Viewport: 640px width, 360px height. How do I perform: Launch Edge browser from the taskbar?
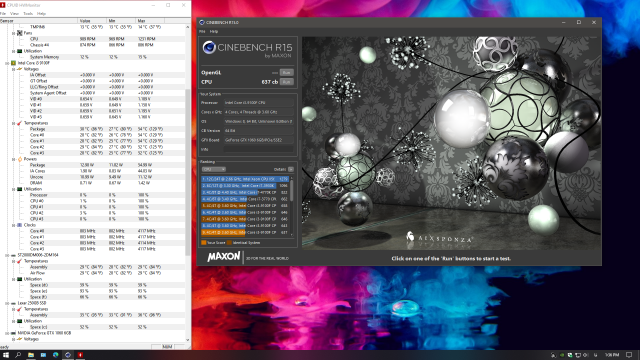(x=56, y=355)
